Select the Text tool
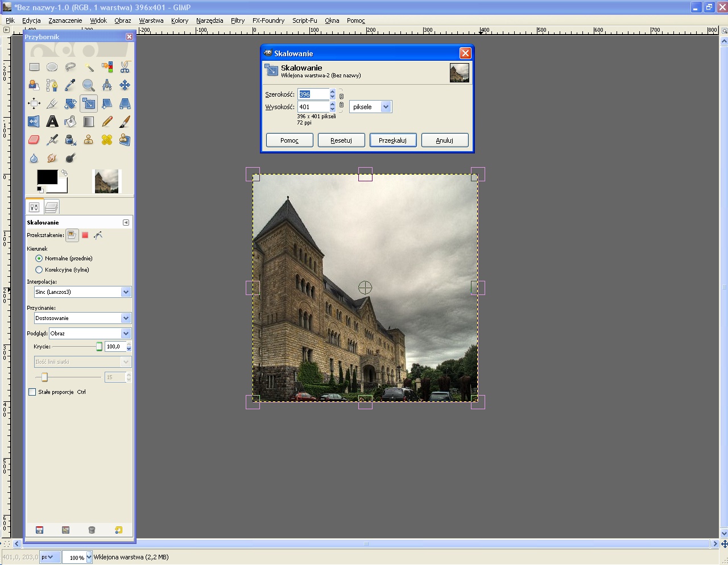This screenshot has width=728, height=565. 52,122
